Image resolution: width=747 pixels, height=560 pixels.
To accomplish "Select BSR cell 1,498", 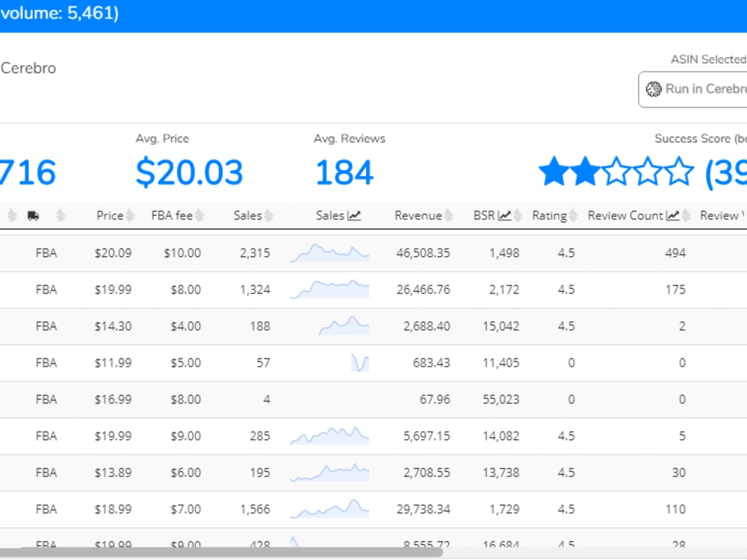I will (504, 253).
